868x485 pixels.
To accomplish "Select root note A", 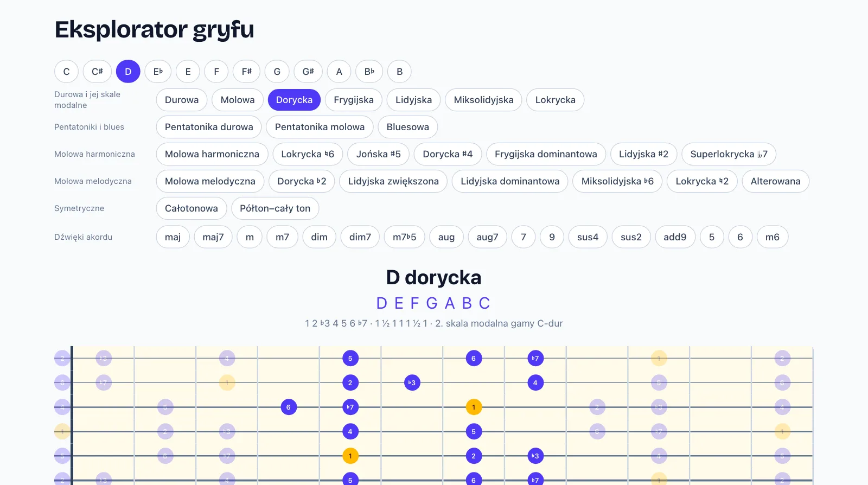I will coord(339,72).
